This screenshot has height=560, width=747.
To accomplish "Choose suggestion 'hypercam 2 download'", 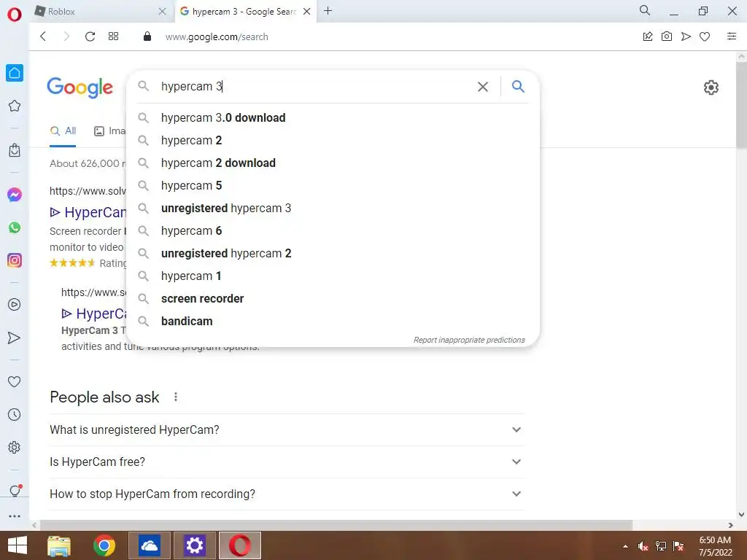I will pos(332,163).
